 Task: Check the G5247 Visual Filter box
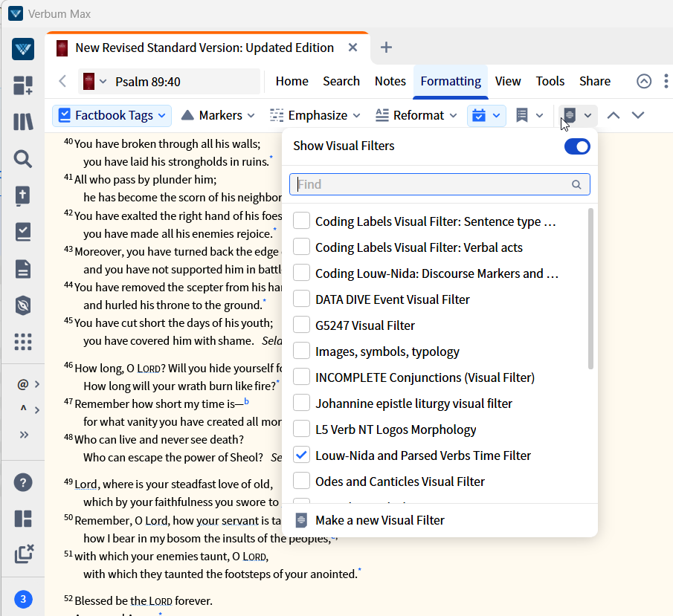[301, 325]
